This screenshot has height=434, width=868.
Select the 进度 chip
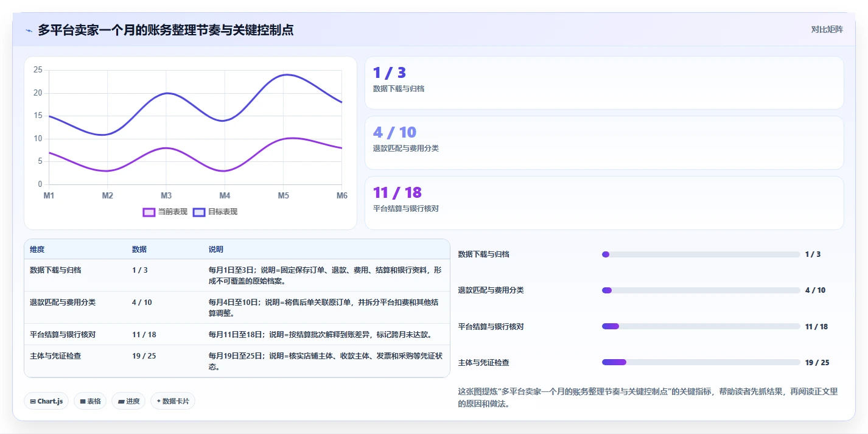(x=128, y=401)
